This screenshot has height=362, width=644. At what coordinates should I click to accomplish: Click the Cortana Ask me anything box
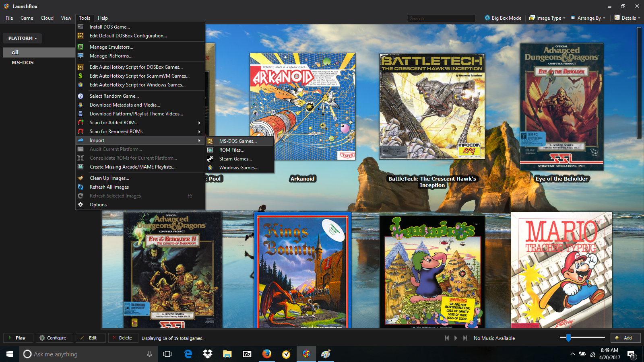point(89,354)
